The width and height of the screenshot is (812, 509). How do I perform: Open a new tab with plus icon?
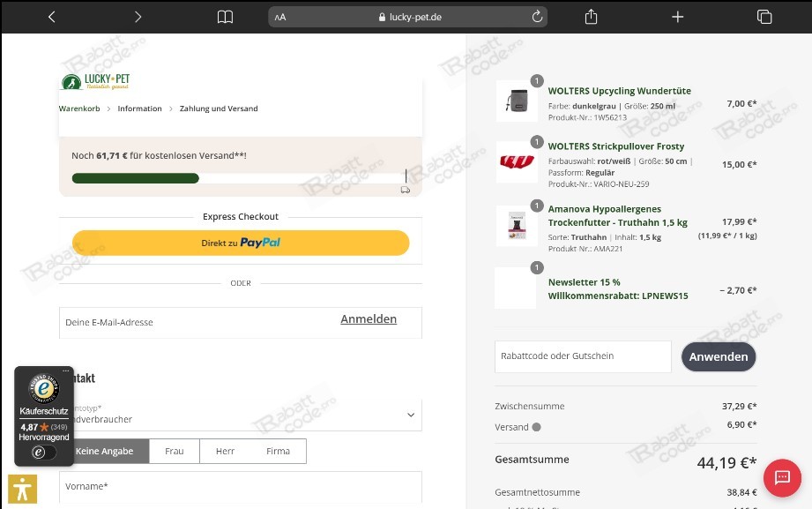[677, 17]
